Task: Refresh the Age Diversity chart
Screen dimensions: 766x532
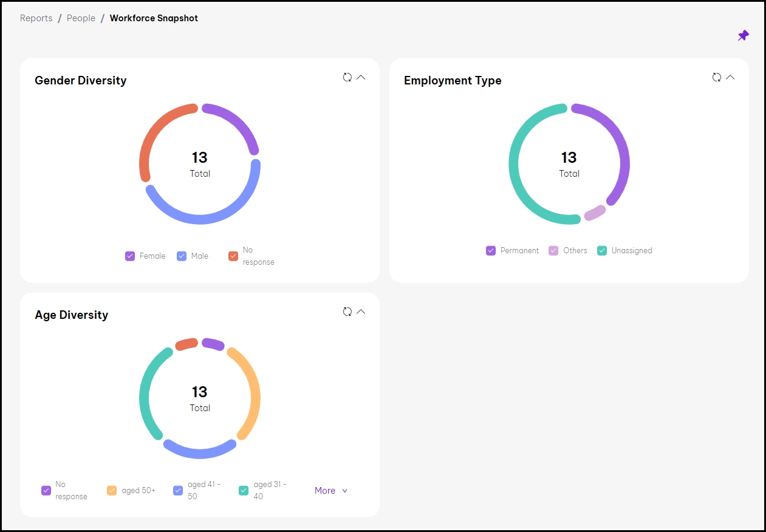Action: coord(347,312)
